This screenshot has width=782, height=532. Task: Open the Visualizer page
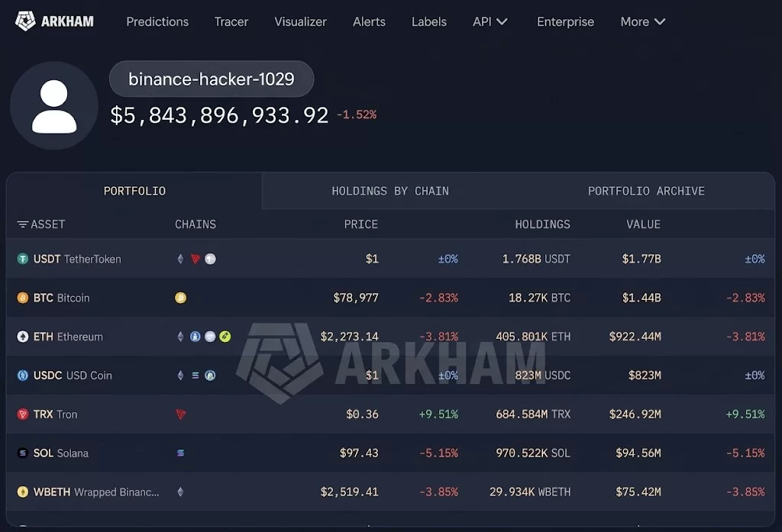(300, 22)
